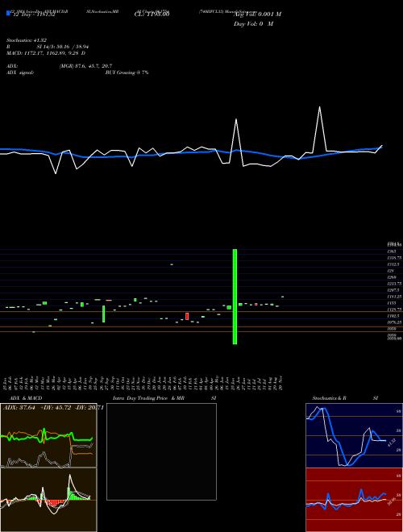Screen dimensions: 403x532
Task: Click the blue 12 Day SMA legend square
Action: [8, 14]
